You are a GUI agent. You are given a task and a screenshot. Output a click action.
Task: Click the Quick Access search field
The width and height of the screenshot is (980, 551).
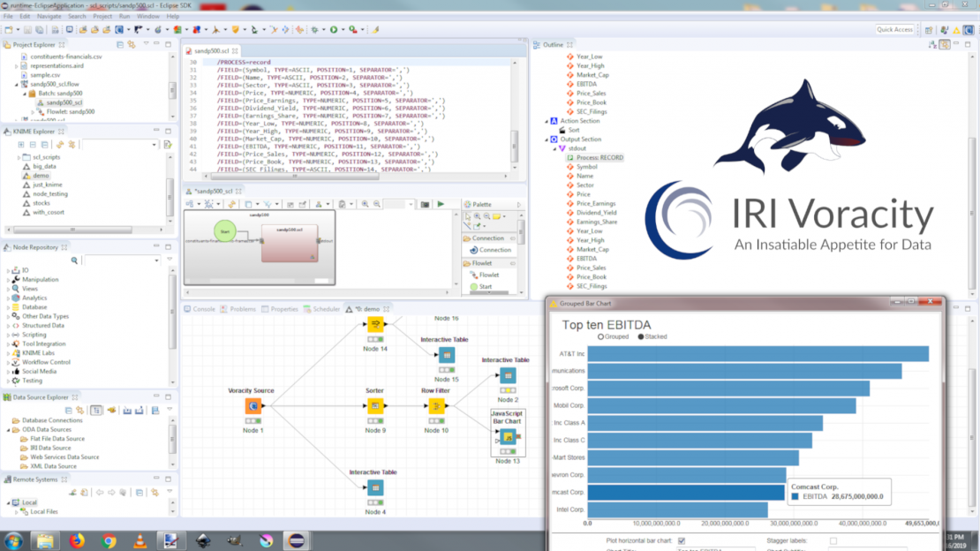[x=894, y=29]
